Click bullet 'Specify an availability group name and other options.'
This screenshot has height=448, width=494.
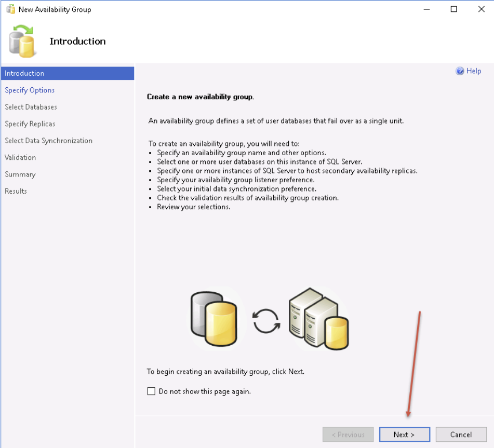(242, 153)
